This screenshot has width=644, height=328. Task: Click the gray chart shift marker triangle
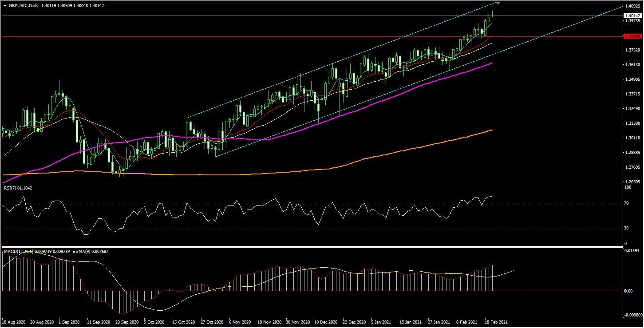click(x=498, y=3)
